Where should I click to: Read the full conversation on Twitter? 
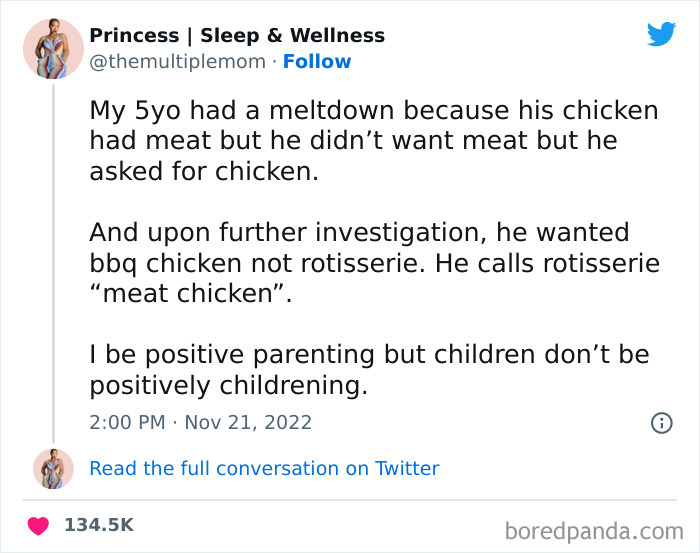pyautogui.click(x=264, y=468)
